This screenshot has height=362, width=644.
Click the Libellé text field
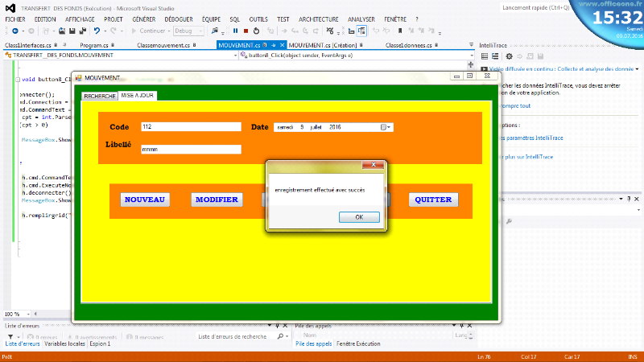190,150
